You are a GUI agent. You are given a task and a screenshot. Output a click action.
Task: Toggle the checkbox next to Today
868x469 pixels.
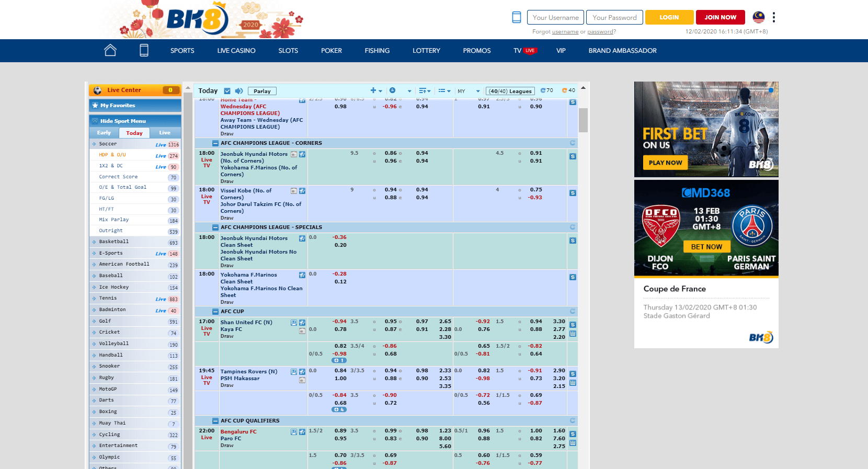tap(227, 91)
